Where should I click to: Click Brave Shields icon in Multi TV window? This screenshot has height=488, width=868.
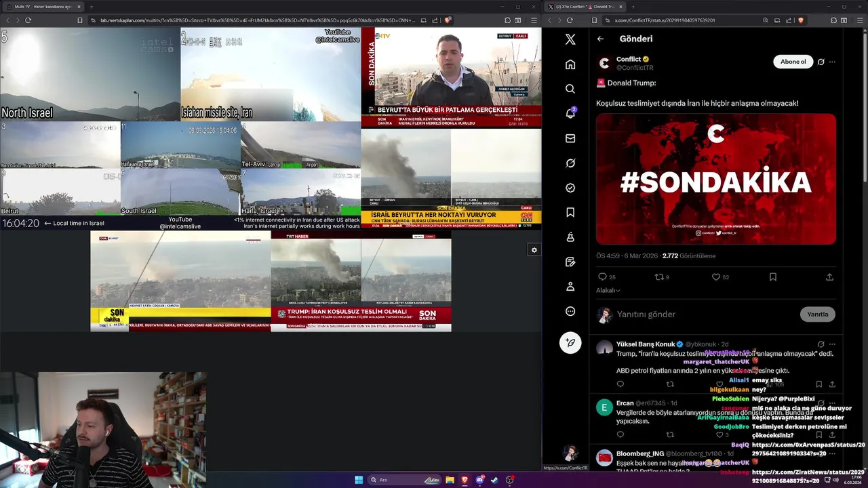click(x=448, y=20)
